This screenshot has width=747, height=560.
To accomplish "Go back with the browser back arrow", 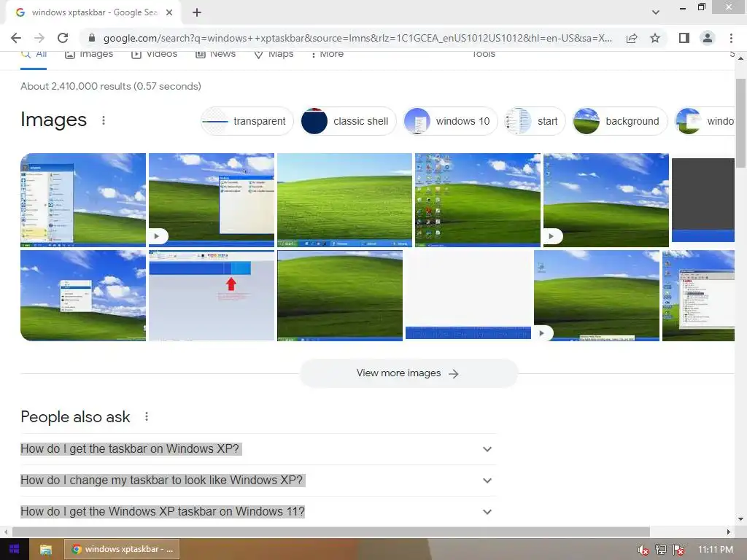I will pos(16,38).
